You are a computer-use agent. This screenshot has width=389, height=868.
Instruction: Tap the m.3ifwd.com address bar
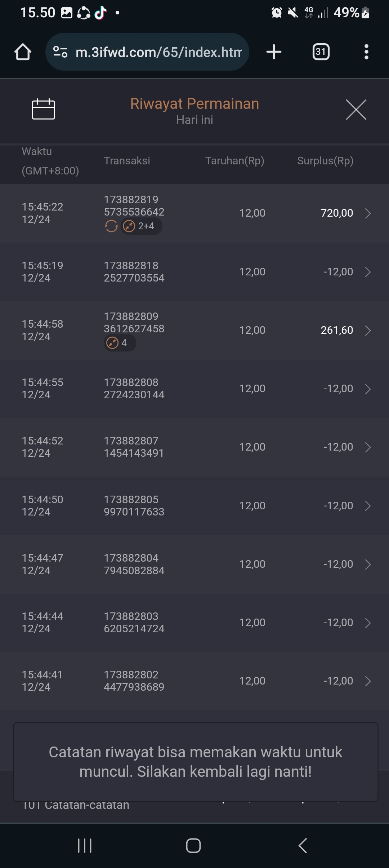158,52
